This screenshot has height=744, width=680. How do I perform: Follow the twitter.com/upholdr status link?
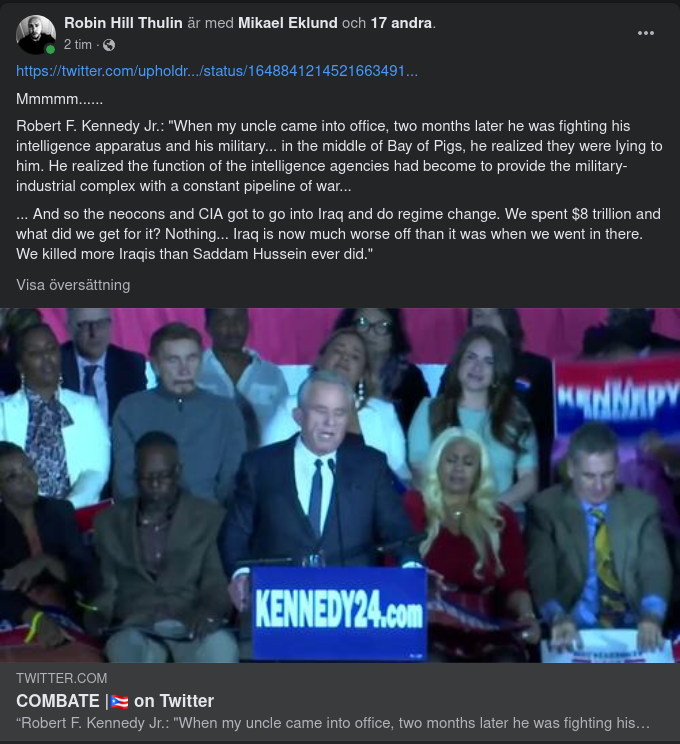[x=217, y=71]
